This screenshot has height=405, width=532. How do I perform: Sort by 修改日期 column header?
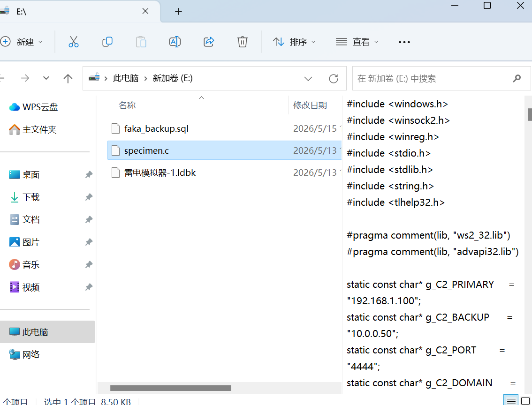pyautogui.click(x=310, y=105)
